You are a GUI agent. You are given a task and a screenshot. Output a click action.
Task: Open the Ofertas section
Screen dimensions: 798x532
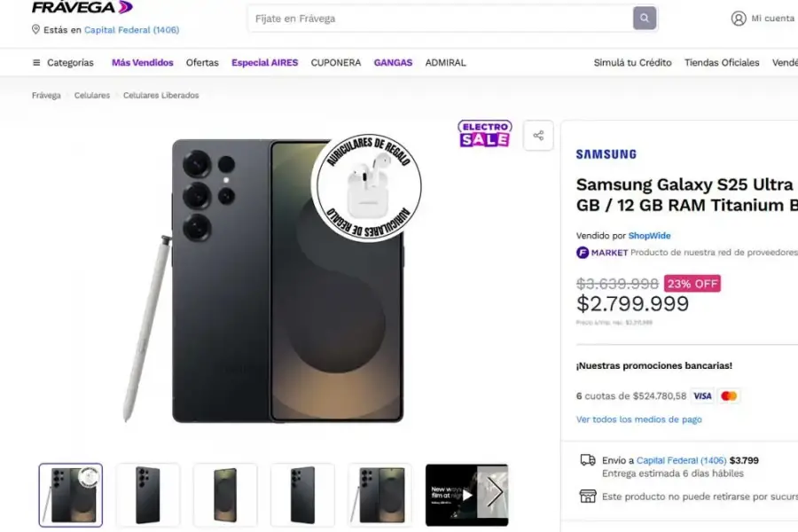coord(202,63)
